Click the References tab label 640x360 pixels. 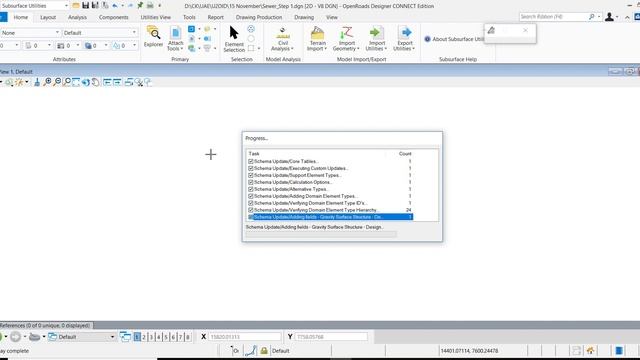click(x=45, y=326)
